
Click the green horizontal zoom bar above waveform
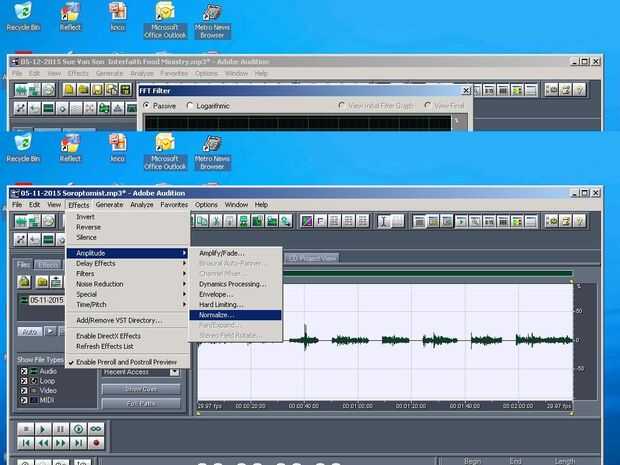pyautogui.click(x=428, y=273)
